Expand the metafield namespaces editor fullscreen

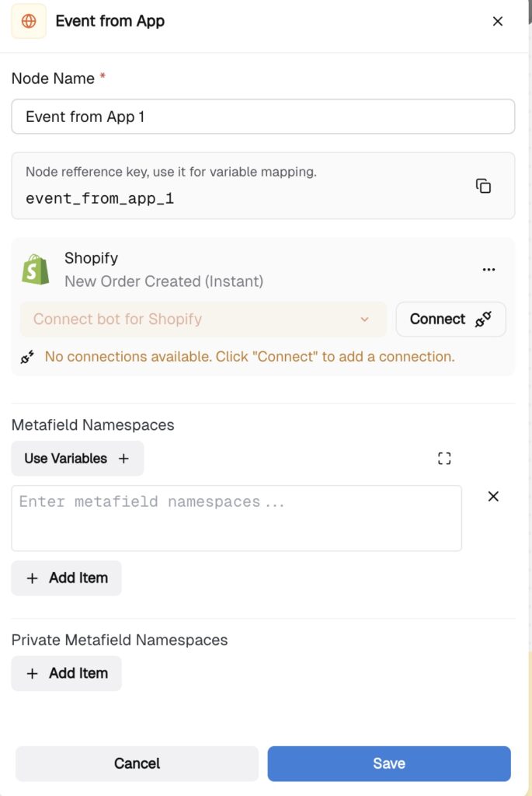pyautogui.click(x=444, y=459)
